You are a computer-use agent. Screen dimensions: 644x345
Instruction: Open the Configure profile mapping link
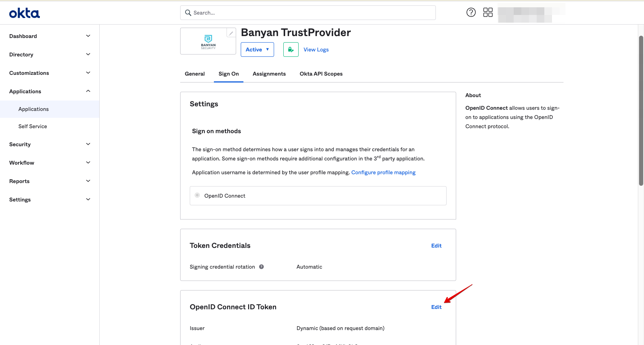point(383,172)
